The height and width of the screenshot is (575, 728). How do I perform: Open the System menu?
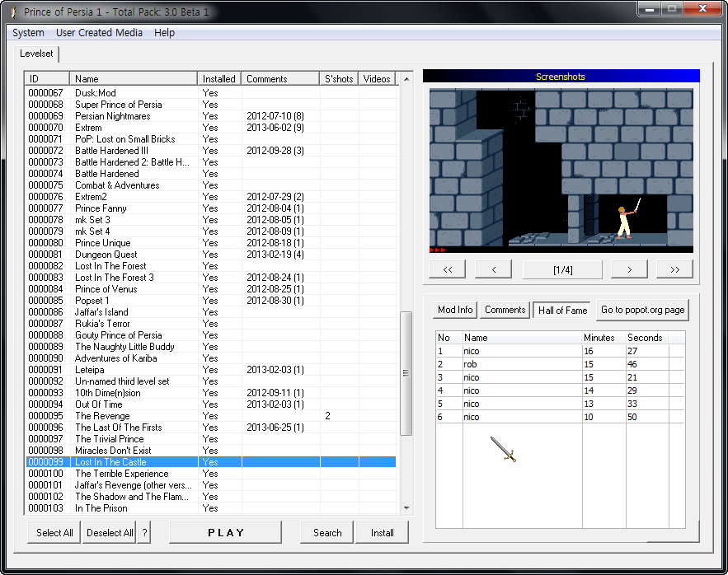[28, 33]
